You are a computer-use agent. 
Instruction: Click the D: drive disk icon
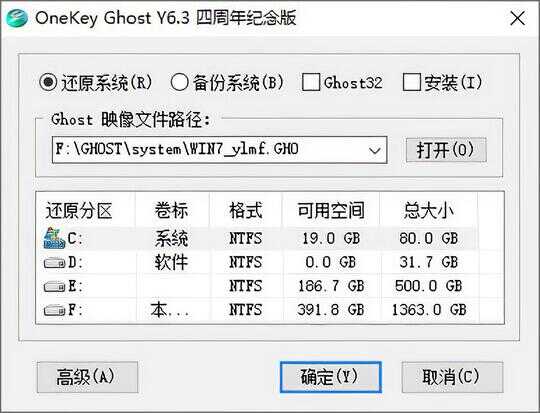54,263
